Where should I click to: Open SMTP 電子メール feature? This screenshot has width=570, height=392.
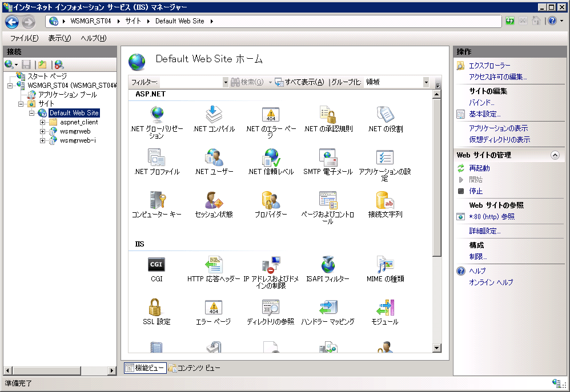point(328,157)
